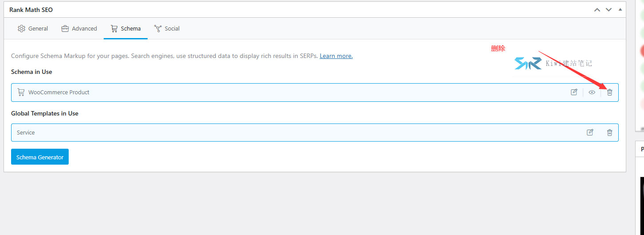Delete the Service global template
The height and width of the screenshot is (235, 644).
609,132
